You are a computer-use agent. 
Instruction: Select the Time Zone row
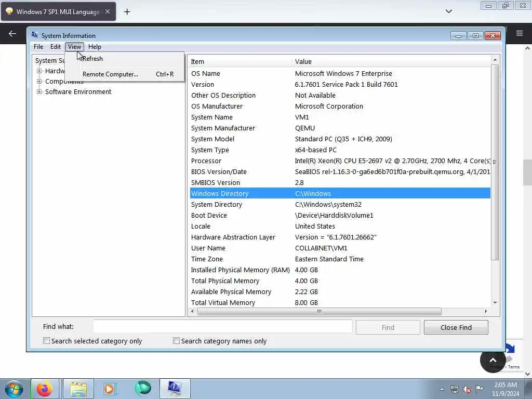[340, 259]
